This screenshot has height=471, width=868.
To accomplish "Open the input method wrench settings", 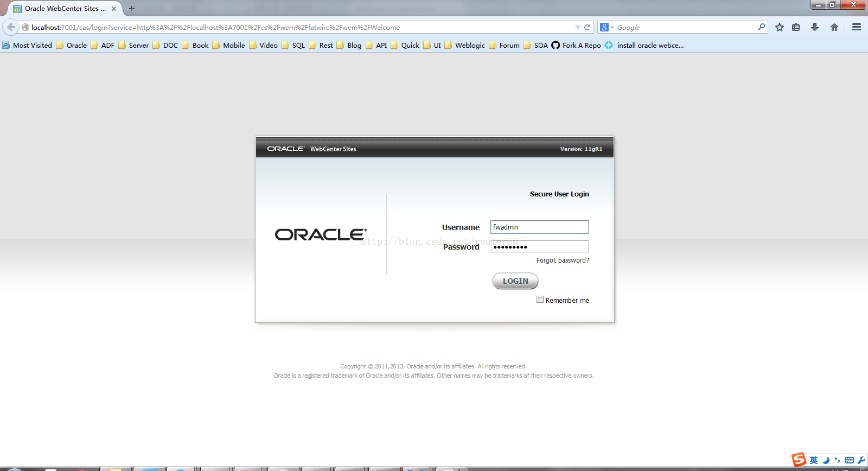I will click(x=861, y=460).
